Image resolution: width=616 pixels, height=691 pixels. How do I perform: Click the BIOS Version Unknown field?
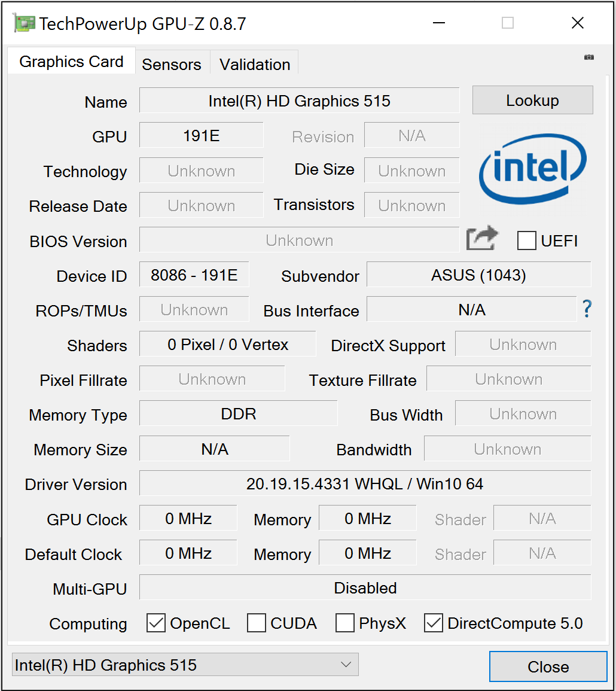click(x=300, y=240)
